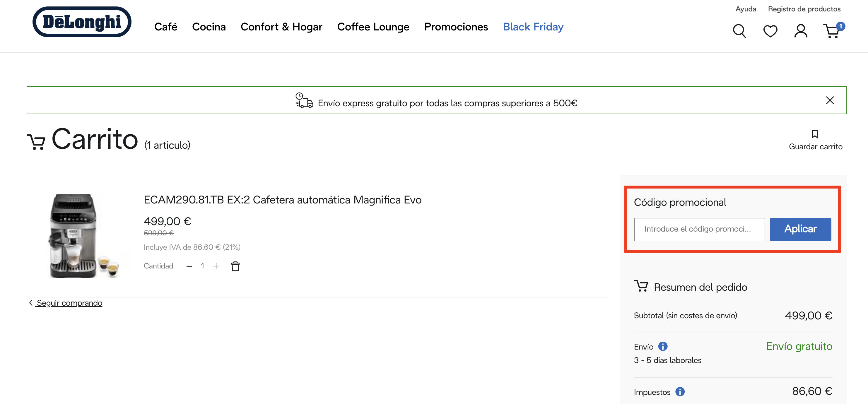The height and width of the screenshot is (404, 868).
Task: Decrease quantity with the minus button
Action: (189, 266)
